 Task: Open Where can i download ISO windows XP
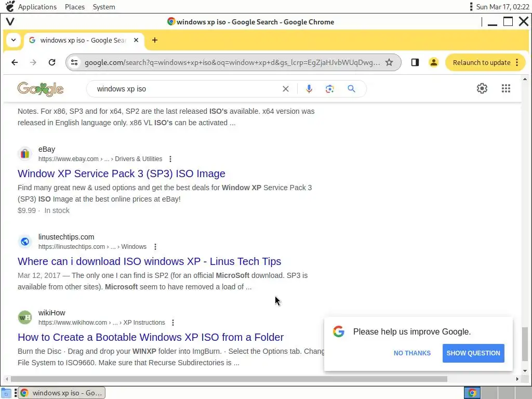point(149,261)
